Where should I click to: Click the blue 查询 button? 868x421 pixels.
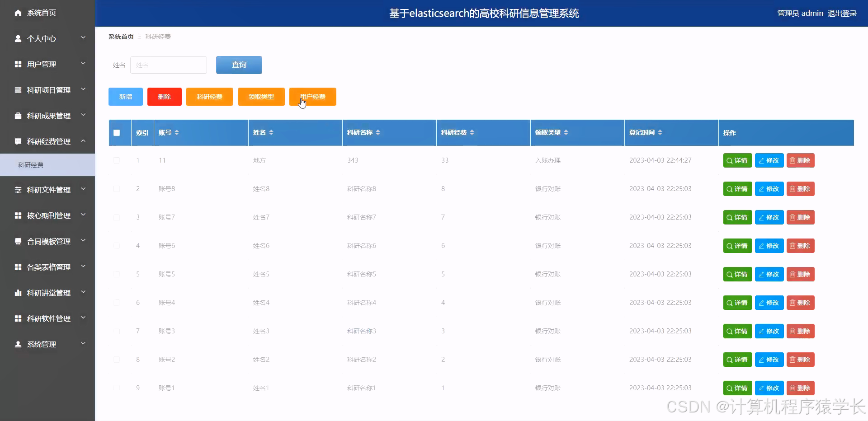pyautogui.click(x=239, y=65)
